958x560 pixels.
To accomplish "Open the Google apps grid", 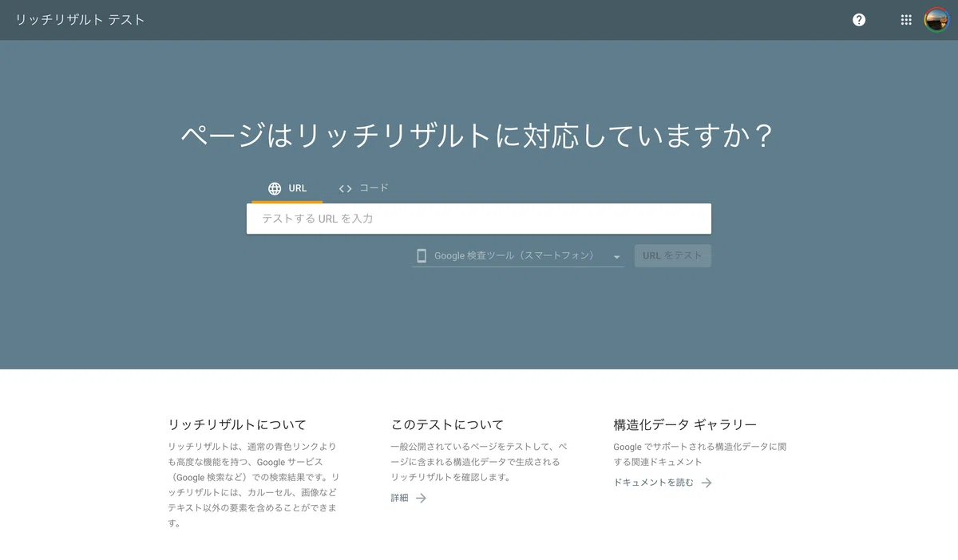I will (906, 20).
